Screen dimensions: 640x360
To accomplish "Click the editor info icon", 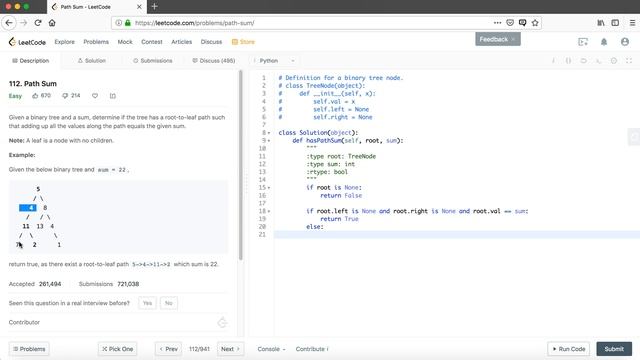I will click(553, 60).
